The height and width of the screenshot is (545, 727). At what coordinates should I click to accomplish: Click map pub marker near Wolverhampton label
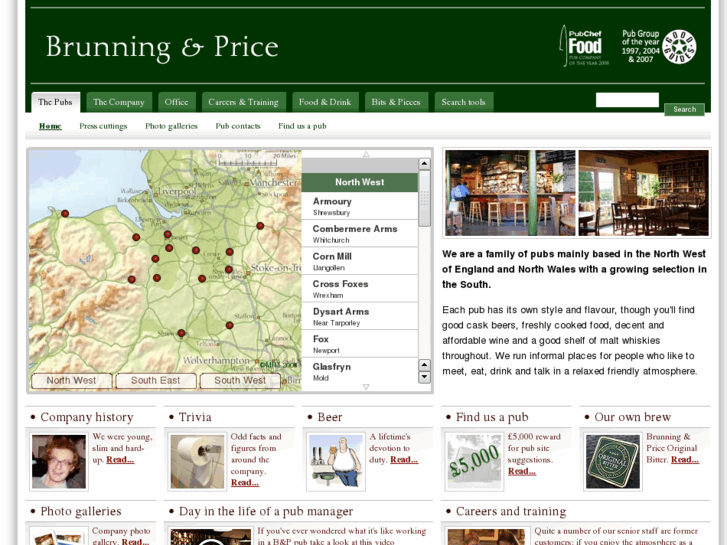click(230, 326)
